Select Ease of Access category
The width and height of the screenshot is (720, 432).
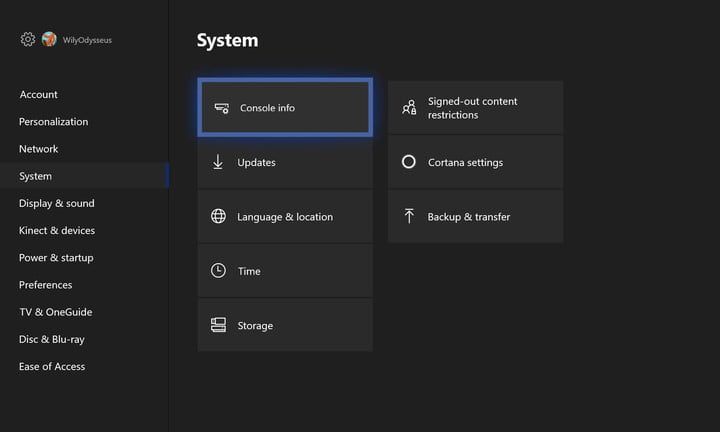[x=52, y=366]
